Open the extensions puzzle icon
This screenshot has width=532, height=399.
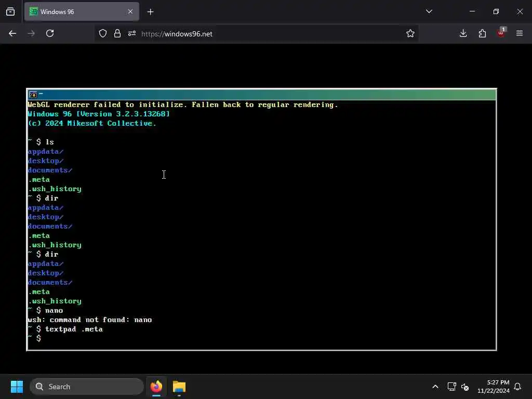click(x=482, y=33)
